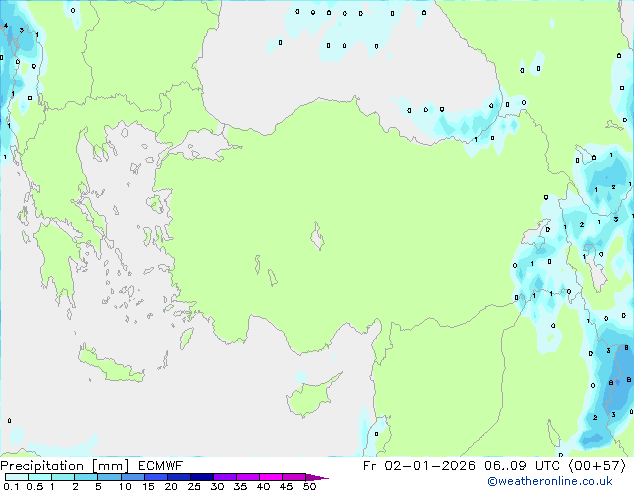Choose the 20–25 mm legend swatch

click(178, 477)
